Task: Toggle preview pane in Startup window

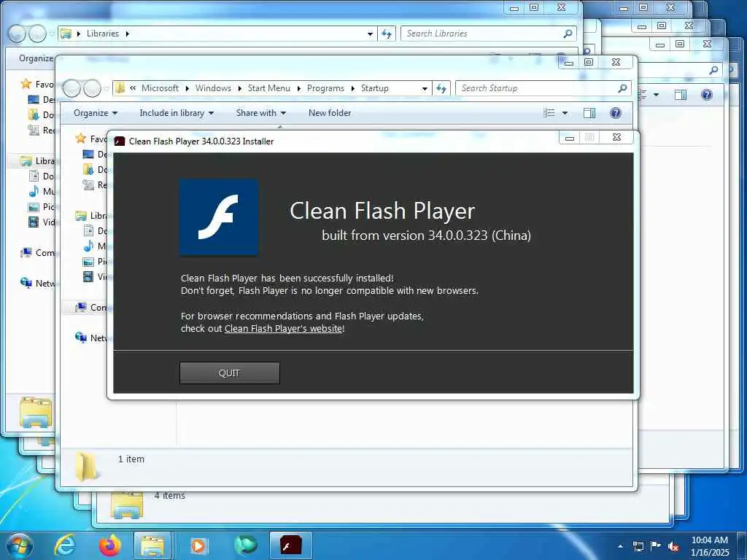Action: 589,113
